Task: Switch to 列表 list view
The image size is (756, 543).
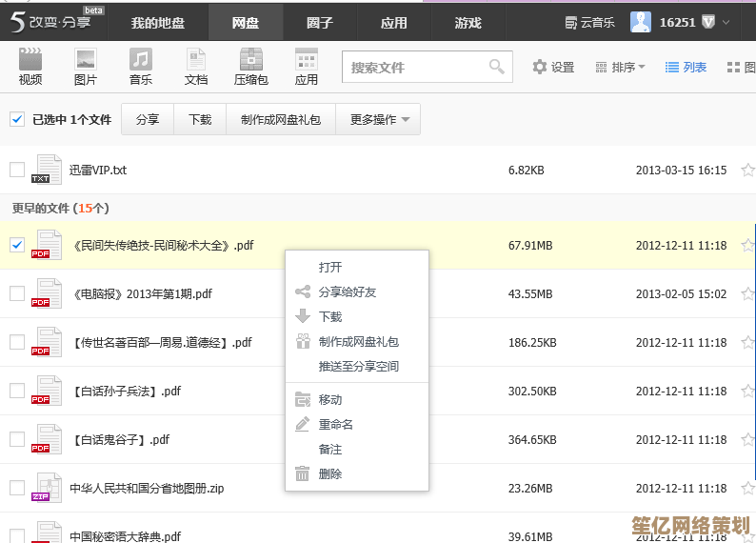Action: click(686, 67)
